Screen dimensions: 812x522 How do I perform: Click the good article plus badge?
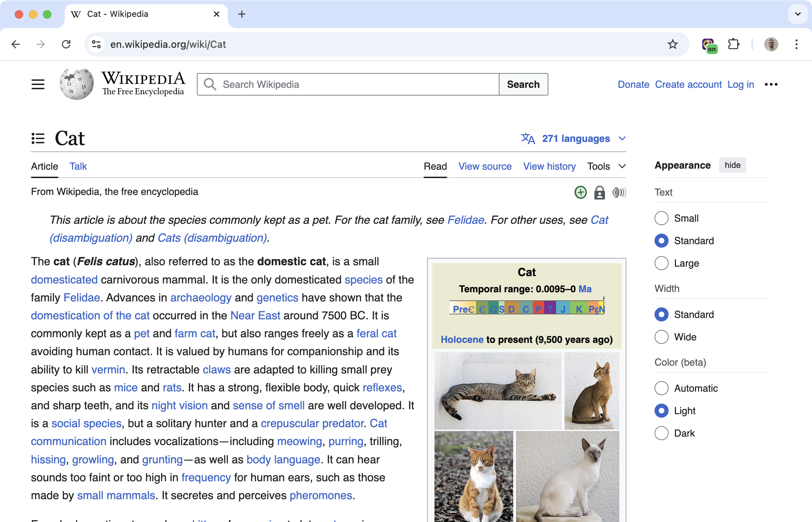[x=580, y=192]
